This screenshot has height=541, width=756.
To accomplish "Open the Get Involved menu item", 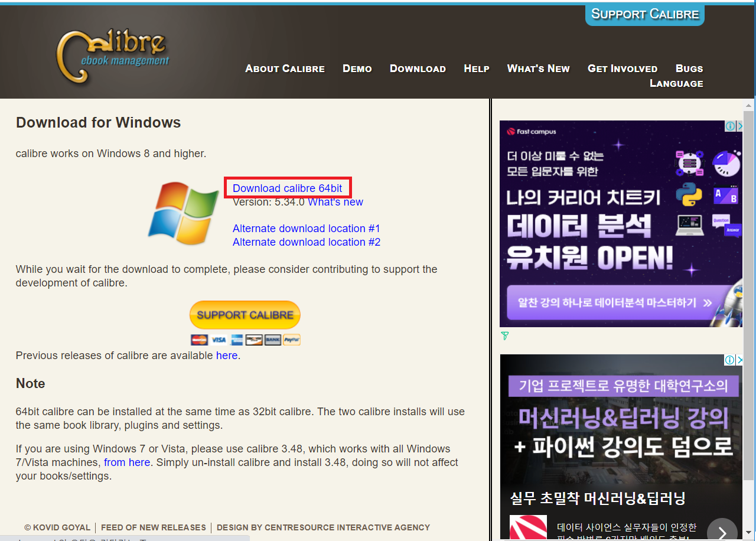I will coord(623,69).
